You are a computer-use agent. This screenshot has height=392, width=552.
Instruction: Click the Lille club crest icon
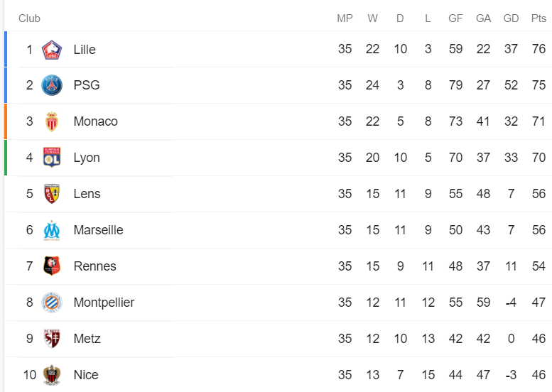[x=52, y=50]
